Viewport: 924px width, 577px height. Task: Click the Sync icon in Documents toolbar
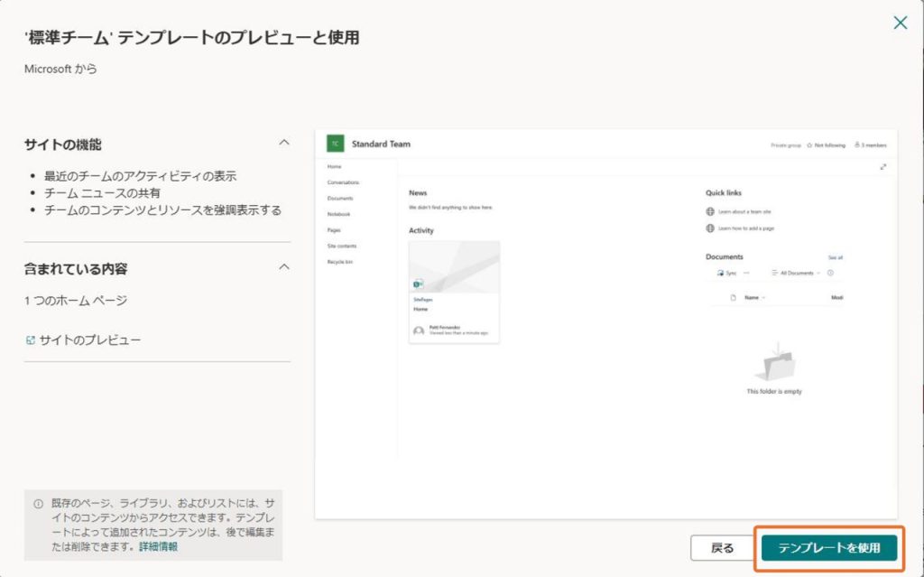point(720,274)
